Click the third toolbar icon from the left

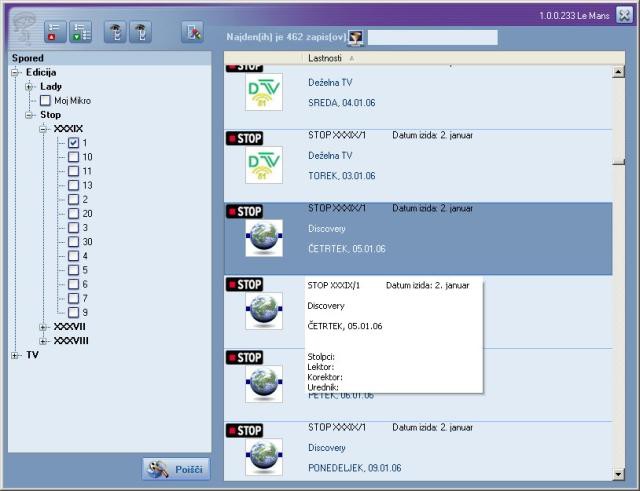[117, 31]
